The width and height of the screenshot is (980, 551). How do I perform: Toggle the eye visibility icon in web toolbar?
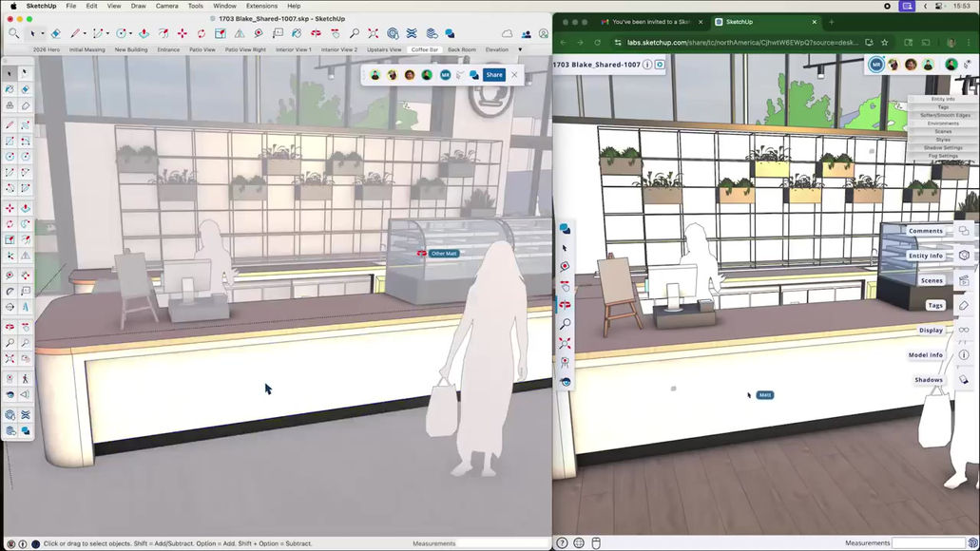565,382
